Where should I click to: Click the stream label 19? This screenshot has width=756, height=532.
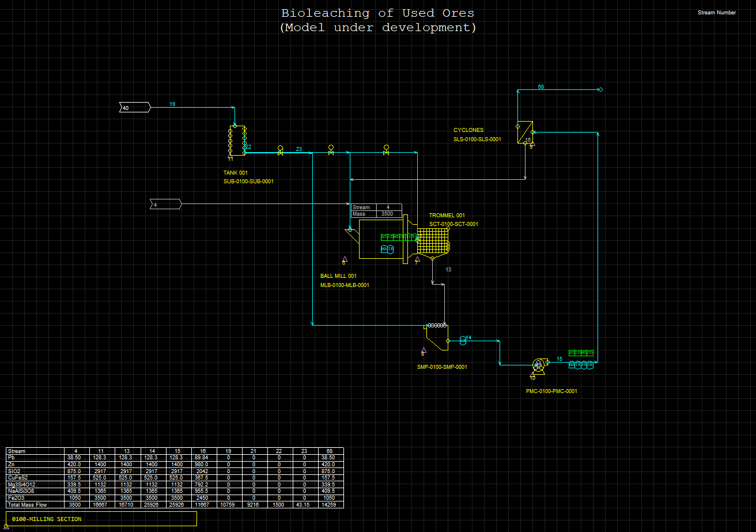(x=172, y=104)
